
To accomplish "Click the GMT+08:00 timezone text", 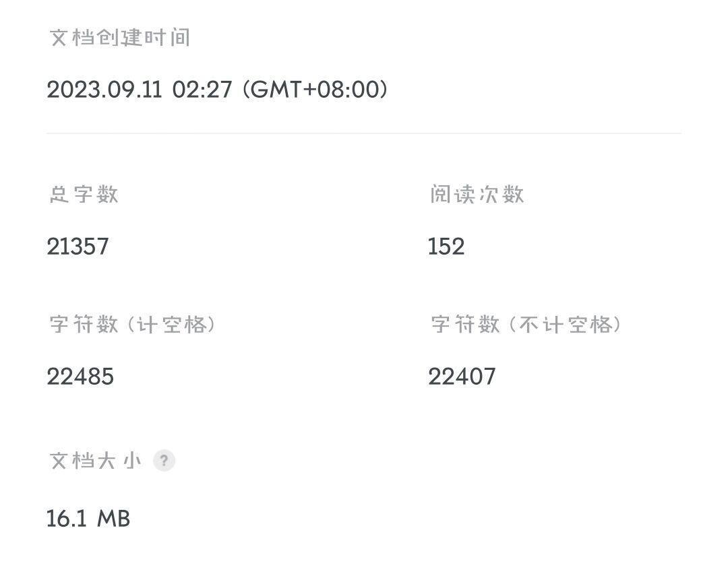I will coord(314,90).
